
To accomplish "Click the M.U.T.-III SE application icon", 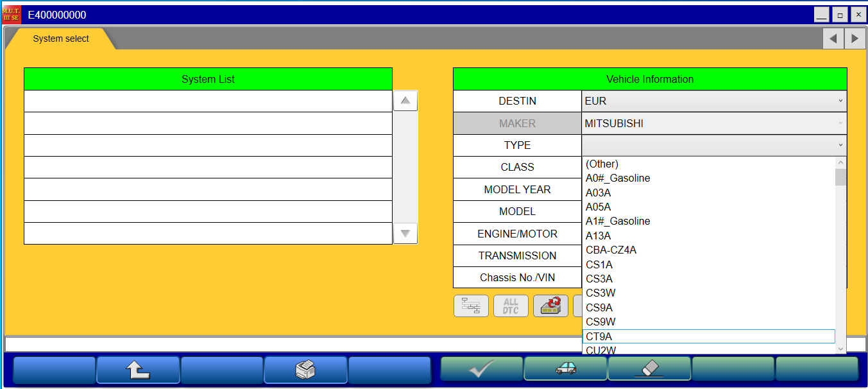I will coord(11,15).
